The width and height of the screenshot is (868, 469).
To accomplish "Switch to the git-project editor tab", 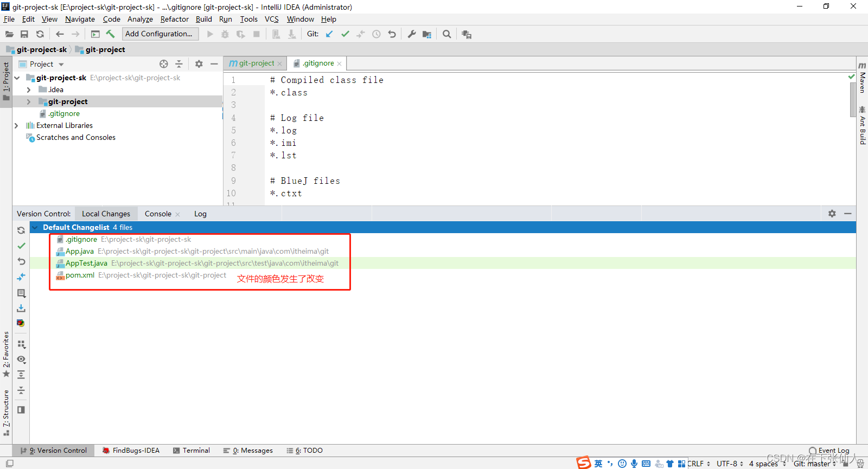I will pos(256,63).
